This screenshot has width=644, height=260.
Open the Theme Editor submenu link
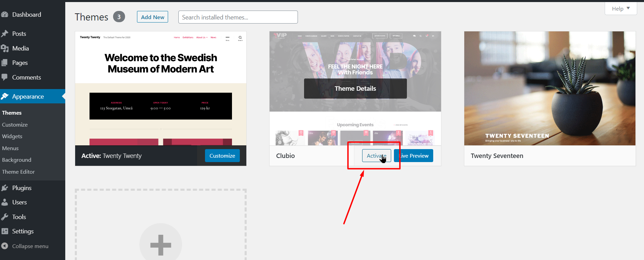(18, 172)
